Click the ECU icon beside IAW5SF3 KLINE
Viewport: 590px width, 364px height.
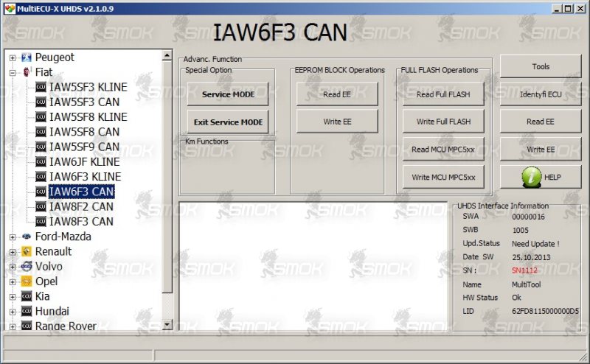click(x=41, y=87)
